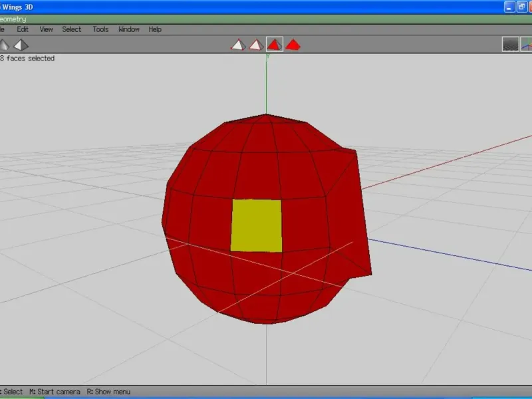The image size is (532, 399).
Task: Switch to edge selection mode
Action: click(256, 45)
